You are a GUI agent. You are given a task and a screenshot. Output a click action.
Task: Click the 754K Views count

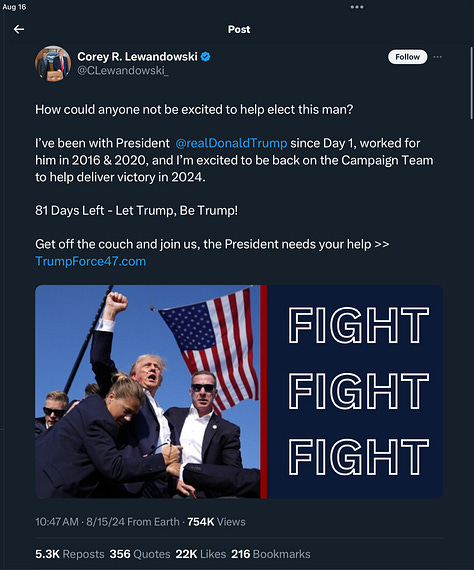[216, 522]
